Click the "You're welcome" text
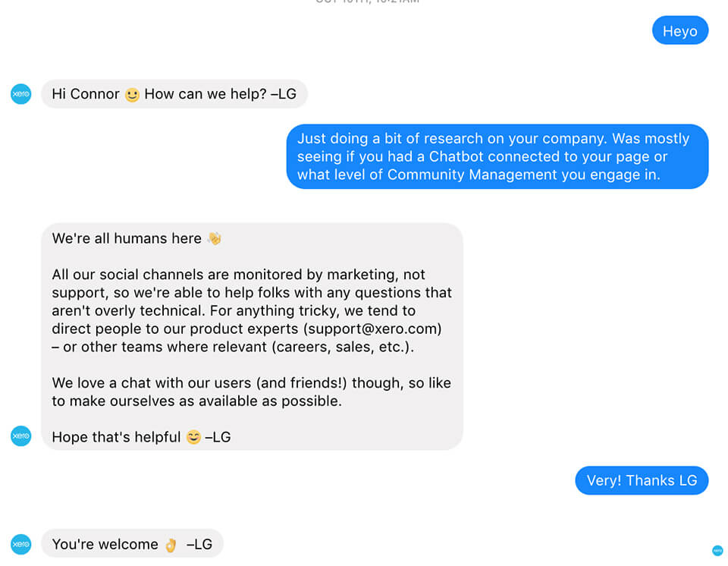 pos(105,544)
